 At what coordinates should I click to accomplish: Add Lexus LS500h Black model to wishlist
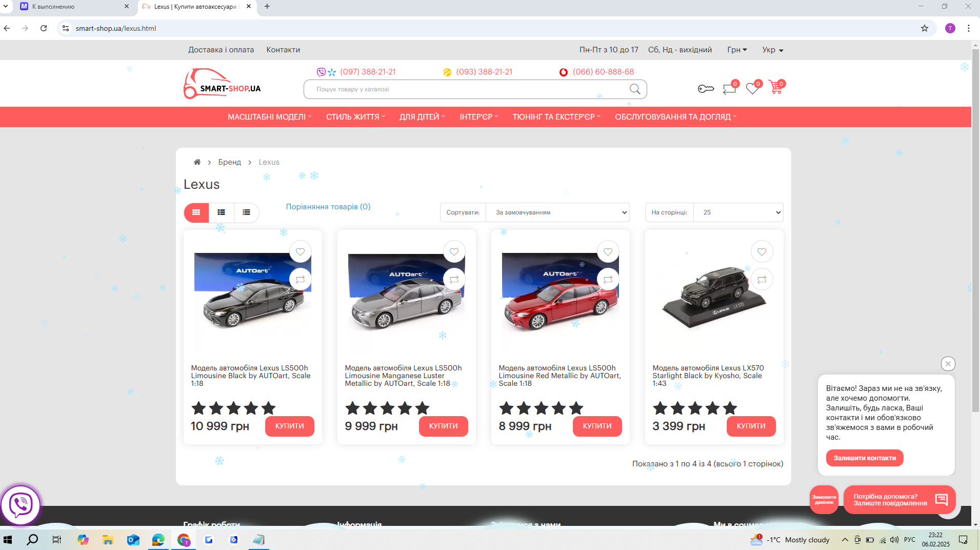pos(300,252)
